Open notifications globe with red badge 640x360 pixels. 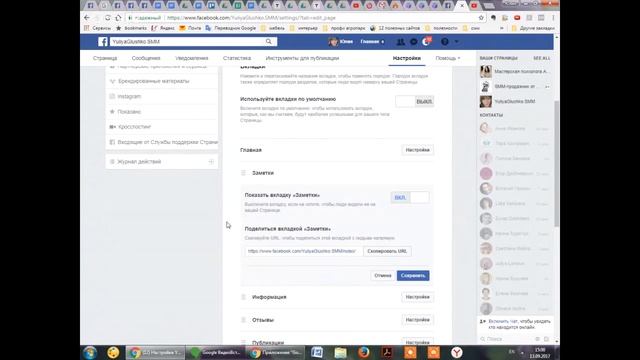click(x=426, y=42)
